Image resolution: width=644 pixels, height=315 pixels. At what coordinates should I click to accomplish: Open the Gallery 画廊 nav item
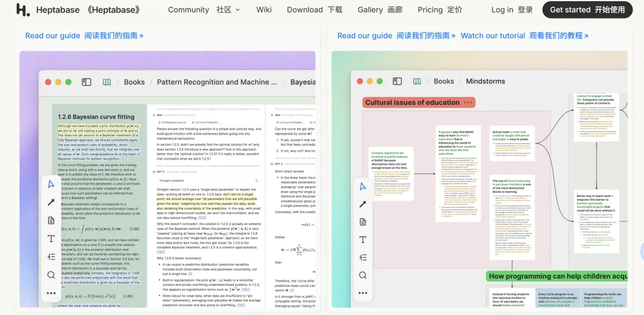pos(380,10)
